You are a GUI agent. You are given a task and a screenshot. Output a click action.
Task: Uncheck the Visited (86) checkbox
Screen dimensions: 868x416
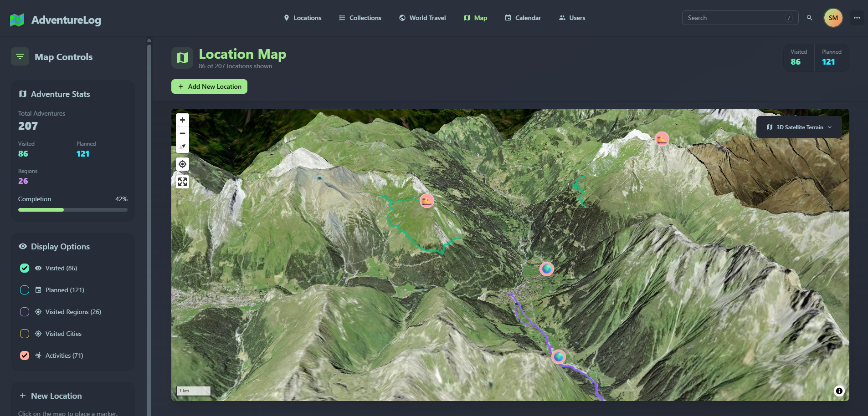[x=25, y=268]
